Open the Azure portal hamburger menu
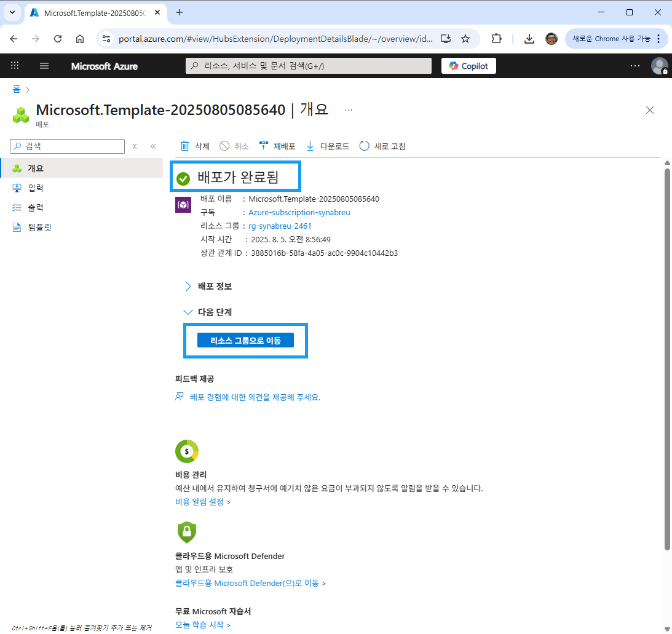The width and height of the screenshot is (672, 634). tap(44, 66)
